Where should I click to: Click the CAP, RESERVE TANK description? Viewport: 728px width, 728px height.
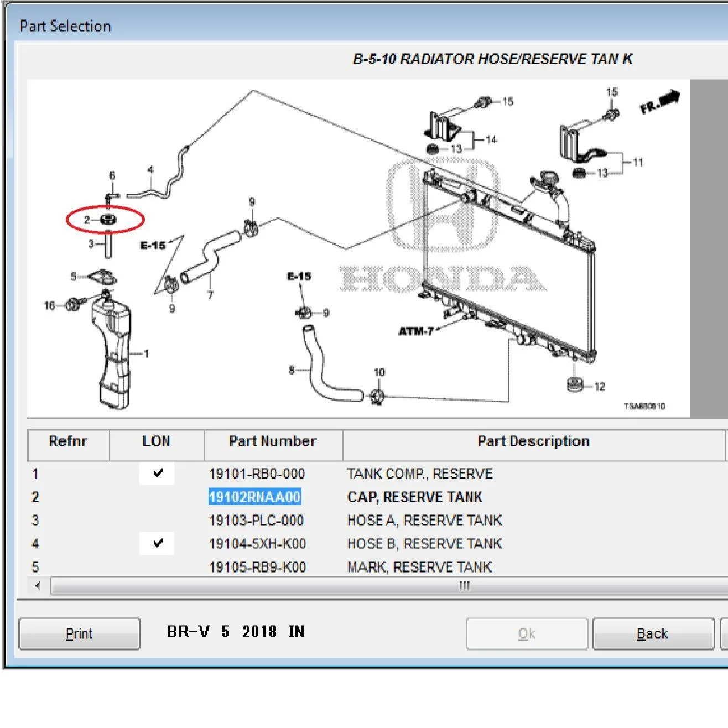[x=415, y=497]
